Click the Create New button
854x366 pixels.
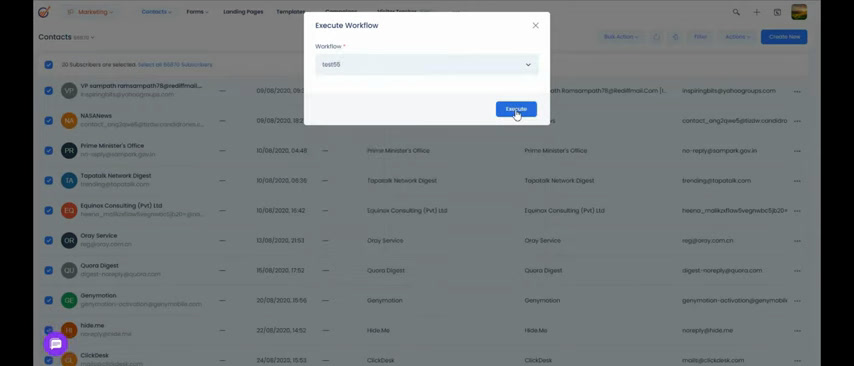[x=784, y=37]
